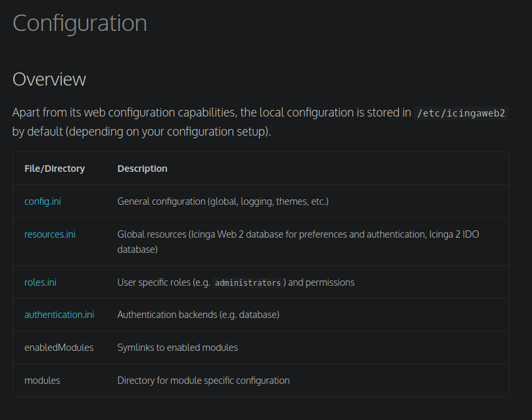Open the roles.ini link

(x=40, y=282)
